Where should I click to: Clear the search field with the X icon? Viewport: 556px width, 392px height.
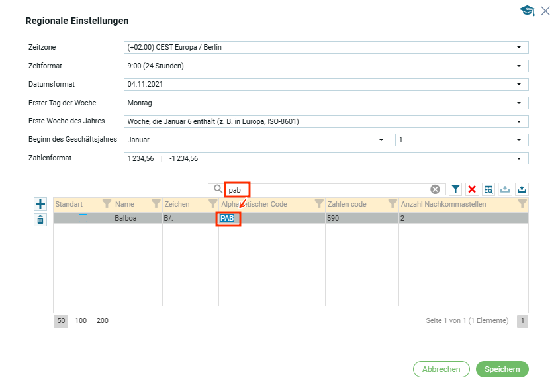click(x=435, y=189)
